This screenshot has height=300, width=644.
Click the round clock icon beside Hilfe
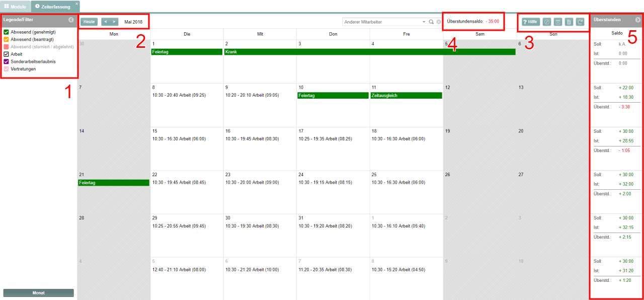547,22
